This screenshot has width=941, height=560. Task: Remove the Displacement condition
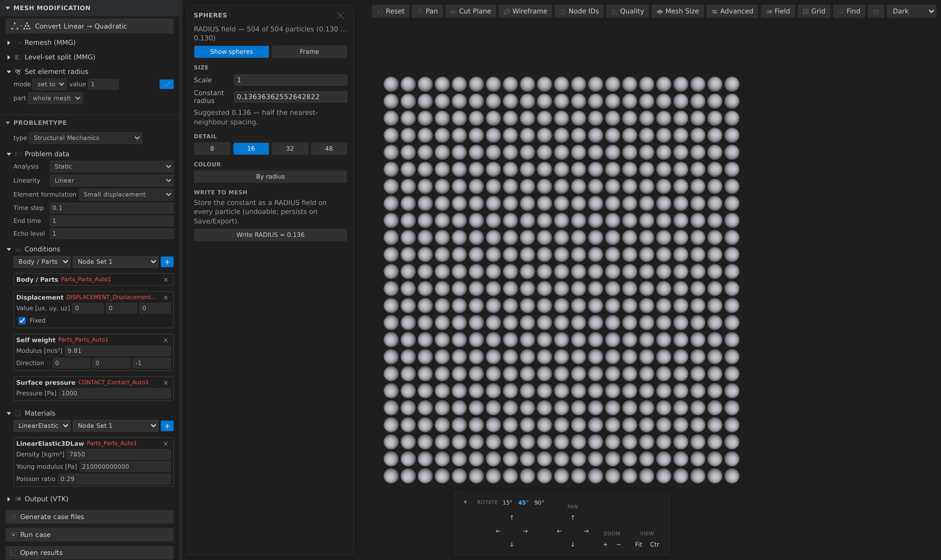(166, 298)
